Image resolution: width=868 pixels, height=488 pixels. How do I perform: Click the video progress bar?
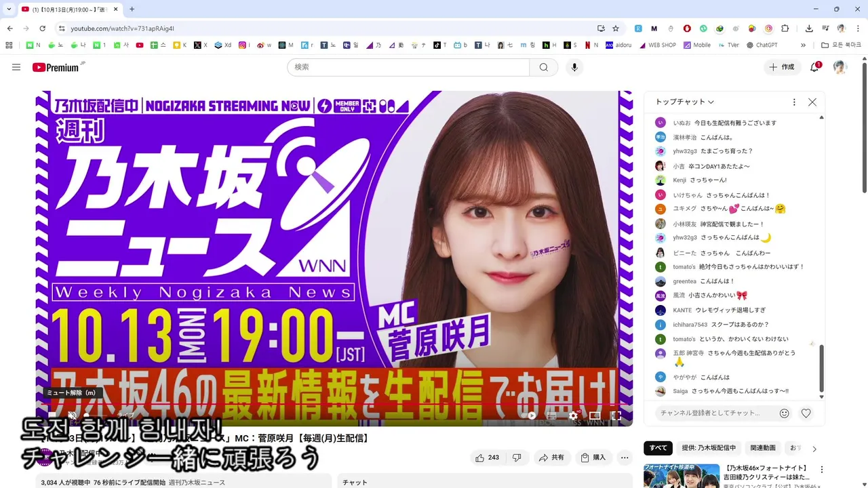tap(334, 405)
